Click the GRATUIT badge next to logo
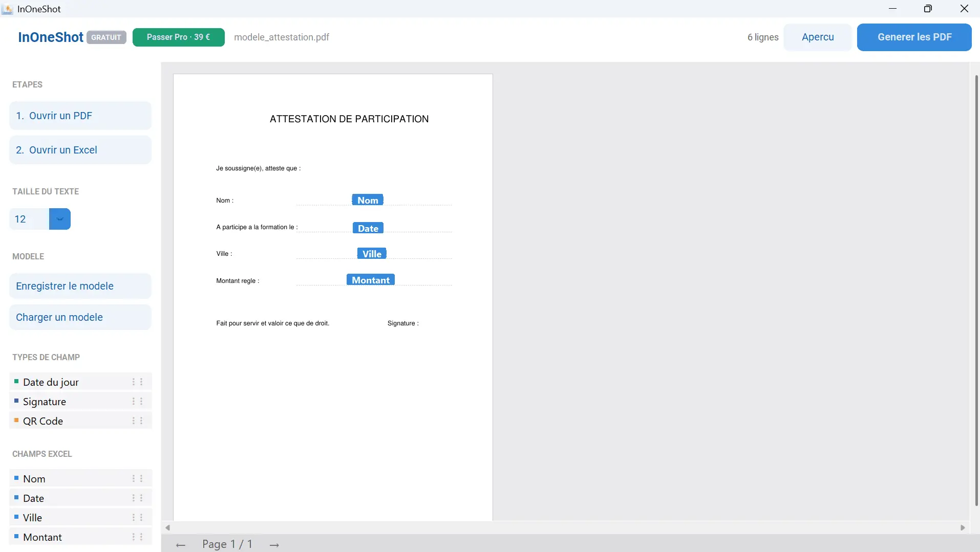The width and height of the screenshot is (980, 552). 106,37
